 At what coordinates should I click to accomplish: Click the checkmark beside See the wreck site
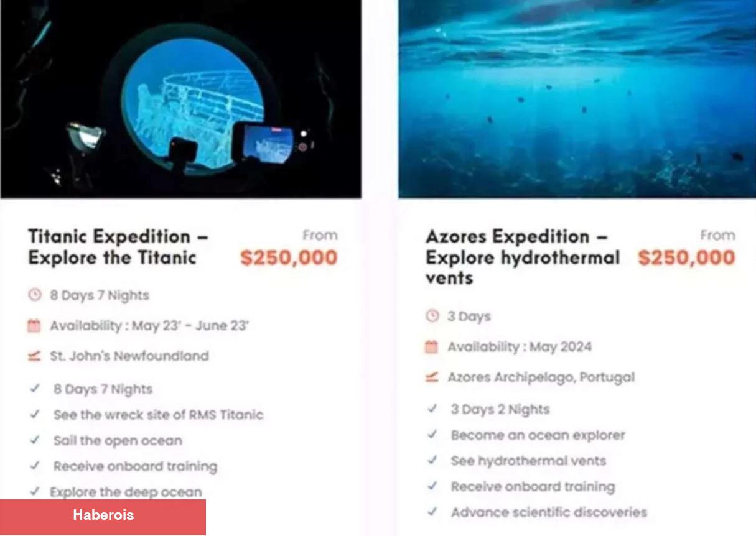pyautogui.click(x=34, y=414)
